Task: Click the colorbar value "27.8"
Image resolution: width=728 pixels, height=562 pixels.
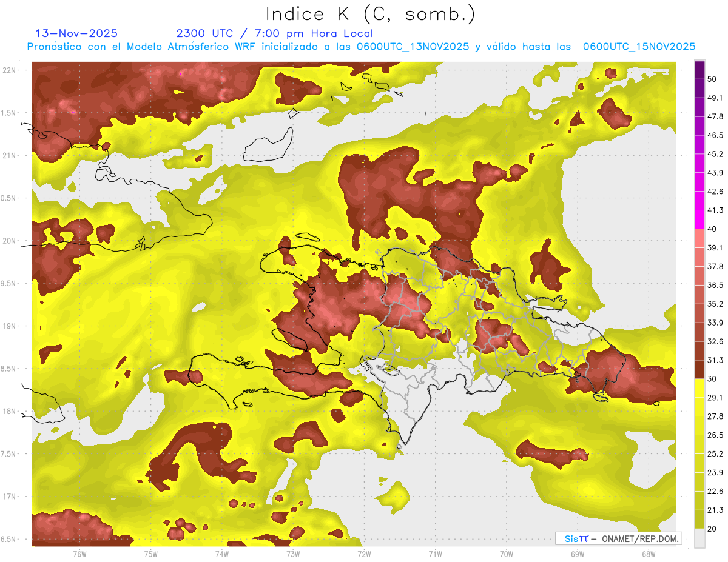Action: pos(715,416)
